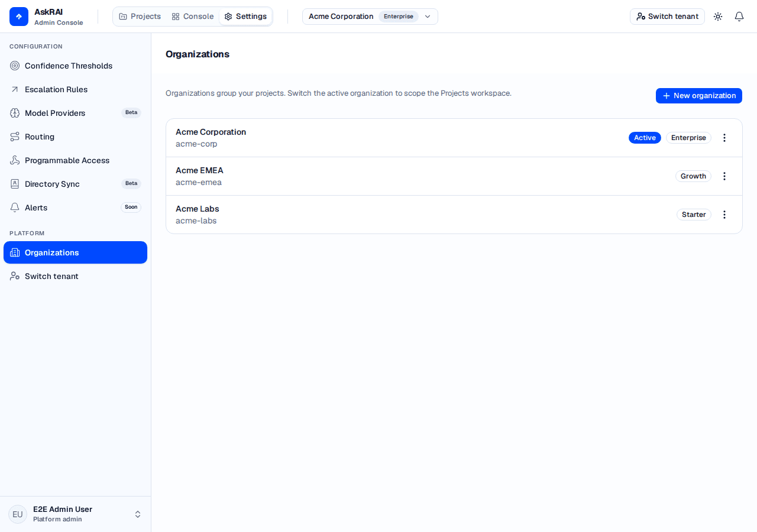Click the Model Providers brain icon
Screen dimensions: 757x532
(15, 113)
